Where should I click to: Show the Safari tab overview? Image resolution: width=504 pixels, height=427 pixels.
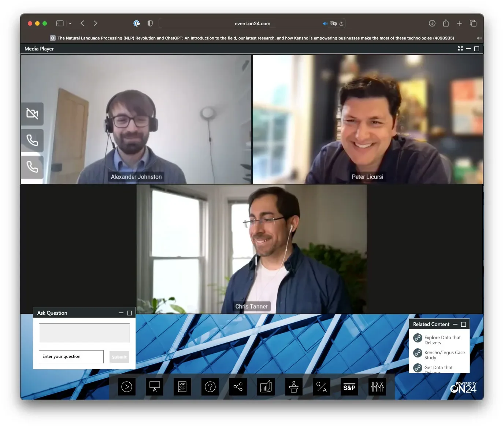[x=473, y=23]
